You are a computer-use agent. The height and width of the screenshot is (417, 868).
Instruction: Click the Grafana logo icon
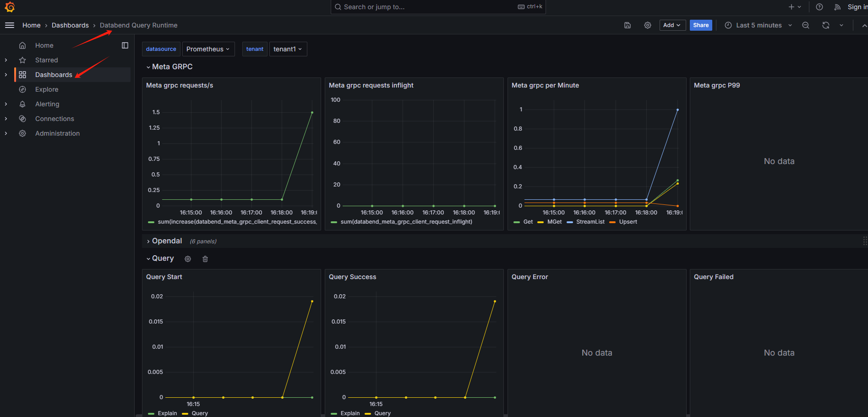(x=9, y=7)
